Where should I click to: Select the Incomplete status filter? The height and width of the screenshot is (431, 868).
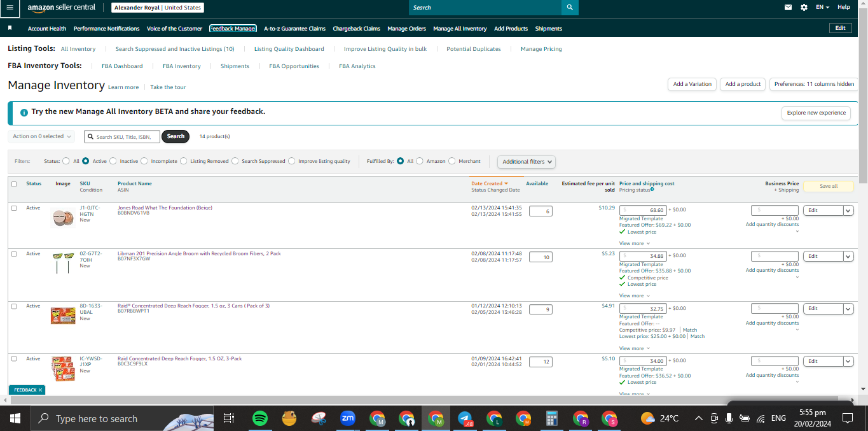[x=144, y=161]
